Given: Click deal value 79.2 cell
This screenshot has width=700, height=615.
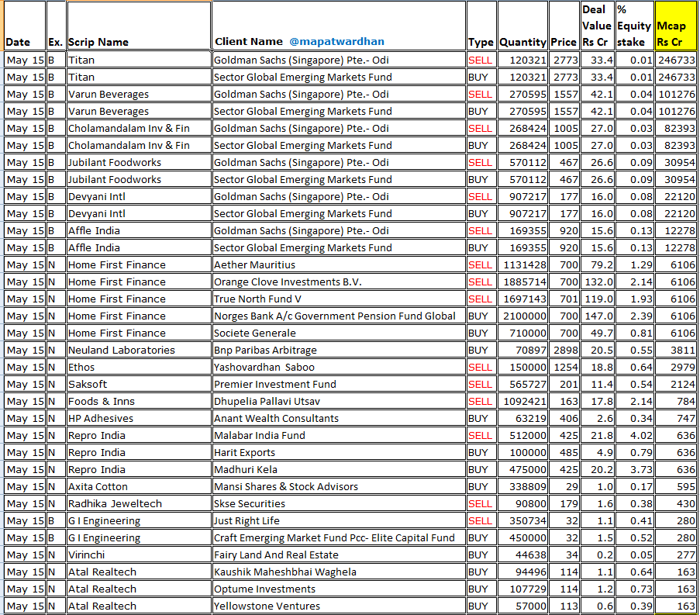Looking at the screenshot, I should pos(598,265).
